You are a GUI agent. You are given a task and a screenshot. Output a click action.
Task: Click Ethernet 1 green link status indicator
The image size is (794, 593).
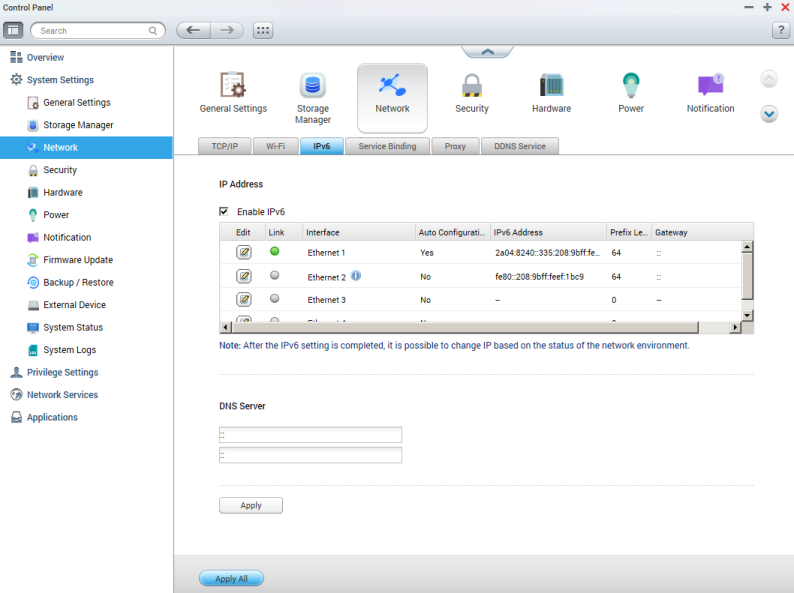(x=274, y=251)
